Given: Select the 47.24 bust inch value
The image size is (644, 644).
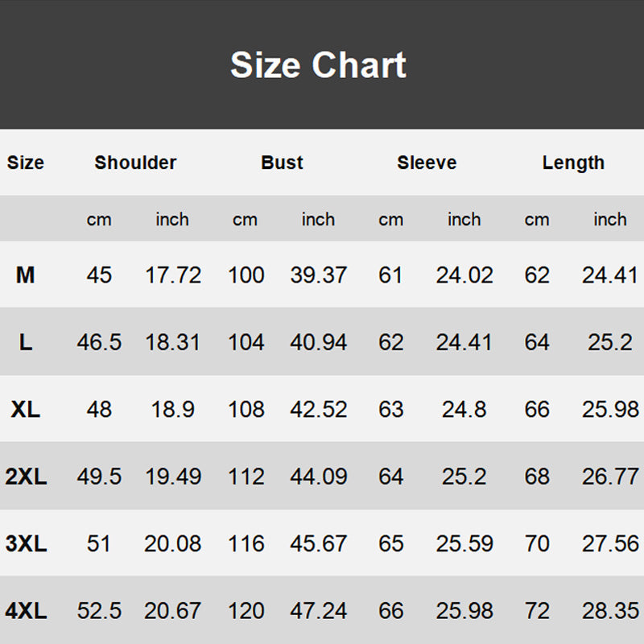Looking at the screenshot, I should pos(319,611).
